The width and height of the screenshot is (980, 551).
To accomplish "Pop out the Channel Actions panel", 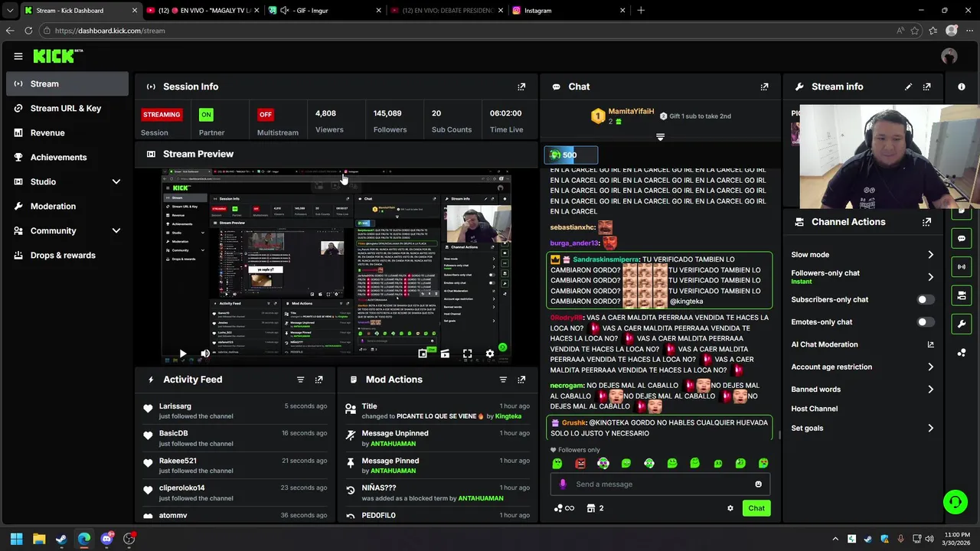I will [927, 222].
